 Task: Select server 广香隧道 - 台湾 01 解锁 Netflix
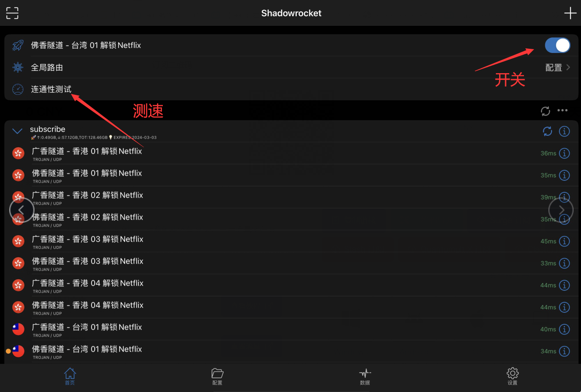pos(291,329)
